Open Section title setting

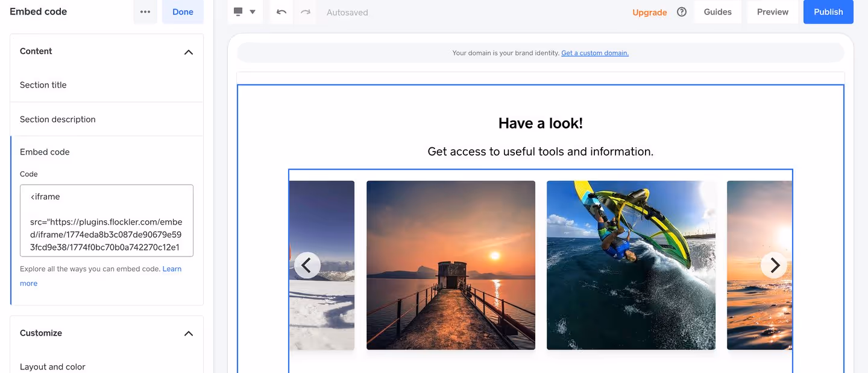(107, 85)
